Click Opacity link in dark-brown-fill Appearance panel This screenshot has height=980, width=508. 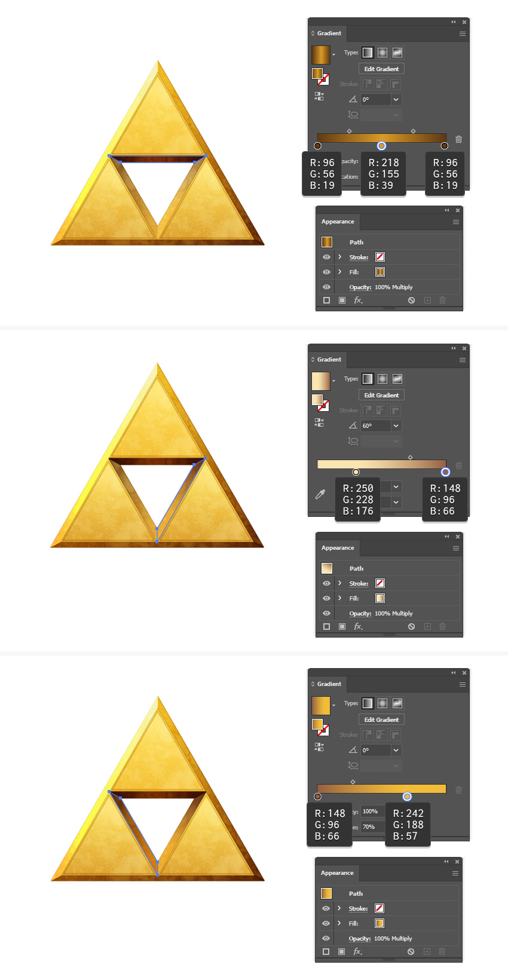coord(360,287)
